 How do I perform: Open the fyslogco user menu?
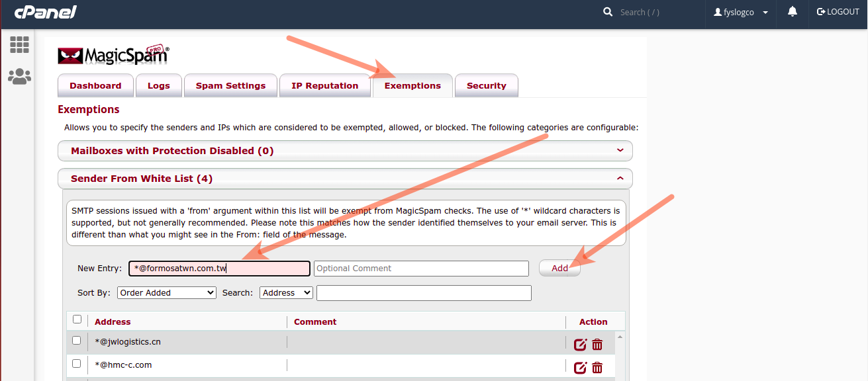point(742,12)
